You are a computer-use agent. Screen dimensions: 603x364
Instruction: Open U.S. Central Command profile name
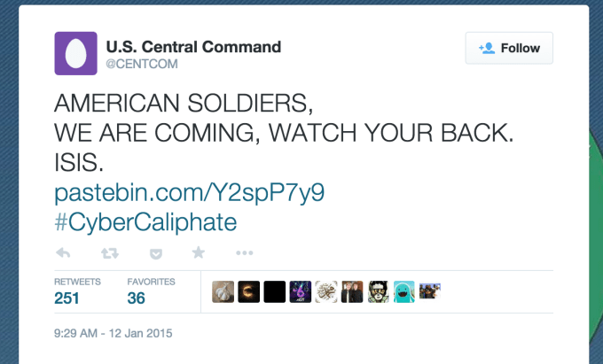(193, 46)
